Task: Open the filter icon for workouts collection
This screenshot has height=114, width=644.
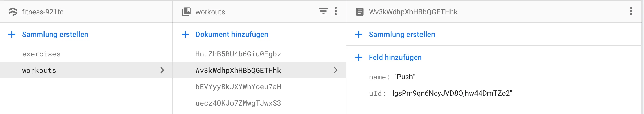Action: pos(323,11)
